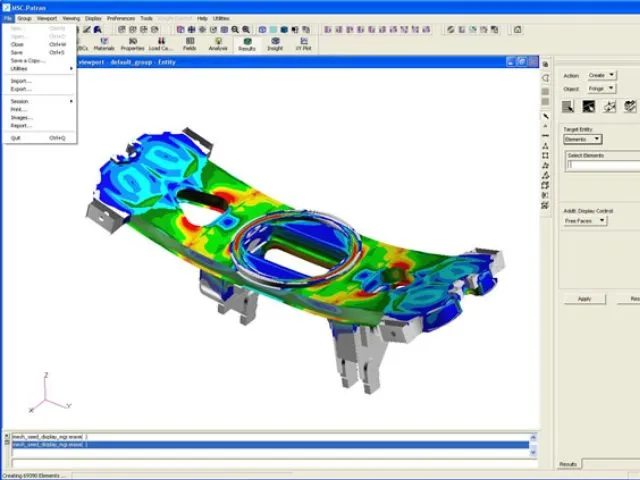The height and width of the screenshot is (480, 640).
Task: Open the Insight application icon
Action: 275,43
